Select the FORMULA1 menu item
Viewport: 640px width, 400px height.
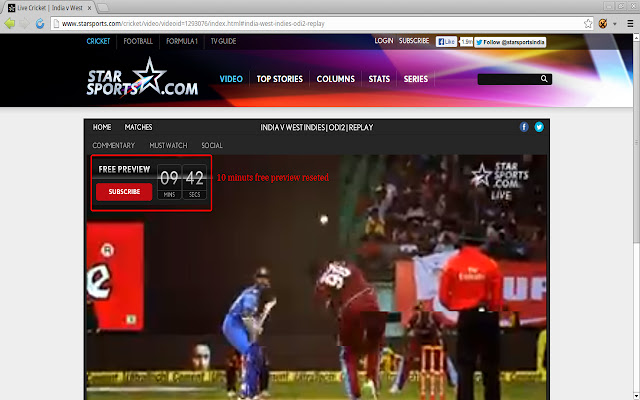(182, 41)
